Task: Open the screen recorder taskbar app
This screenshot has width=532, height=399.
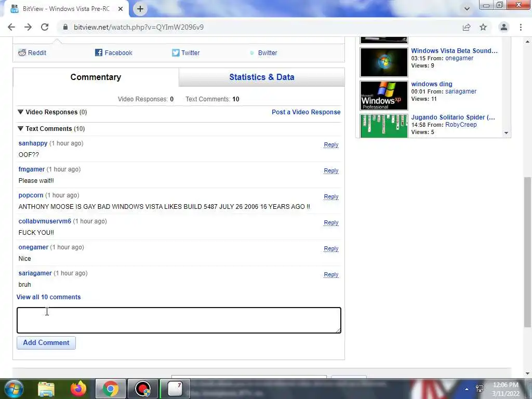Action: coord(143,389)
